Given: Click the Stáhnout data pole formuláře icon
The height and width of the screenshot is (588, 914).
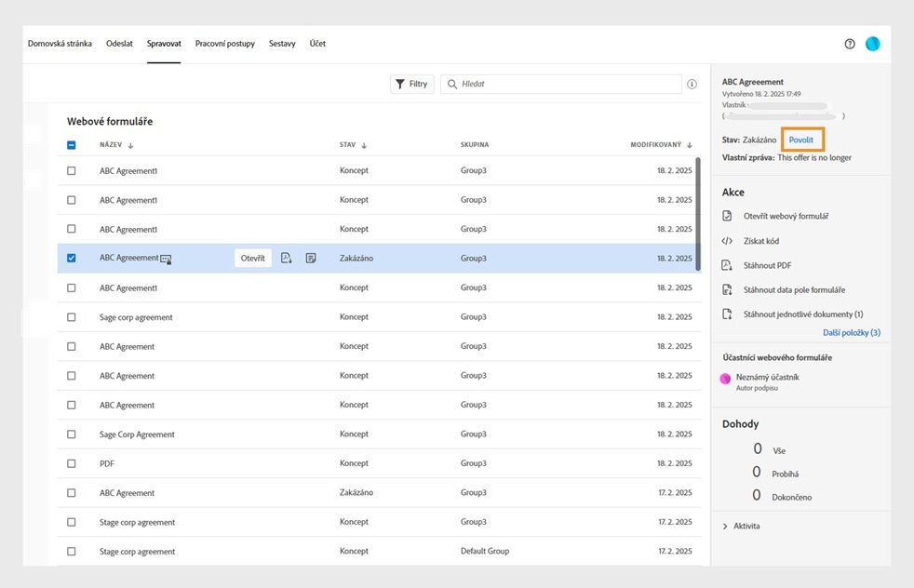Looking at the screenshot, I should click(x=728, y=290).
